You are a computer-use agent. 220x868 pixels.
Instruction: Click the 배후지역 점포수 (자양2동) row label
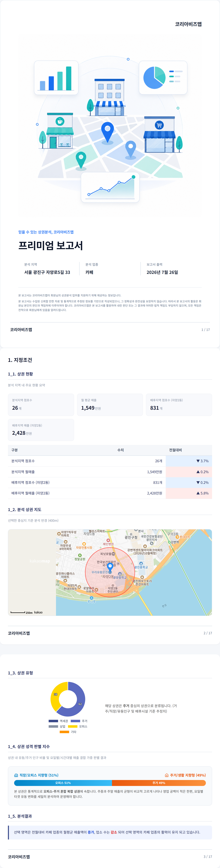(x=30, y=483)
